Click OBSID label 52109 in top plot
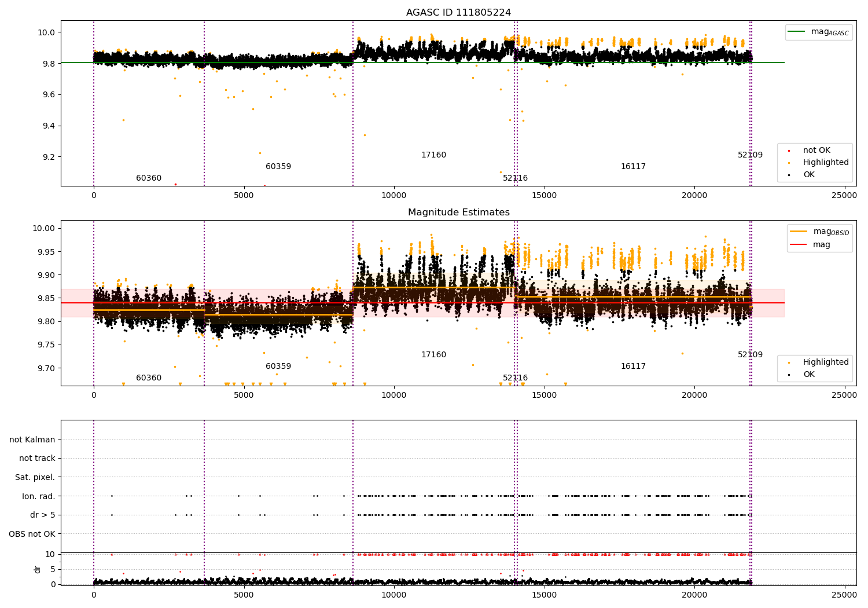868x608 pixels. click(750, 155)
